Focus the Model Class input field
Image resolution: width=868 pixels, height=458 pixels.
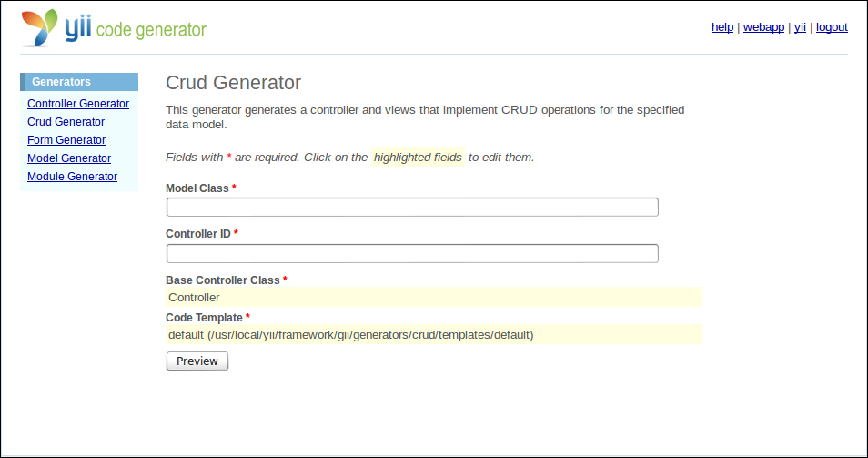pyautogui.click(x=412, y=207)
